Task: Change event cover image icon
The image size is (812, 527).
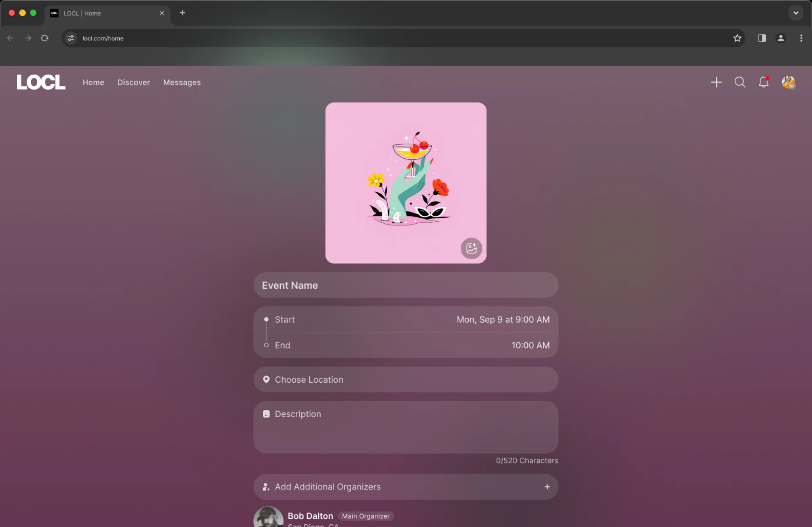Action: click(471, 248)
